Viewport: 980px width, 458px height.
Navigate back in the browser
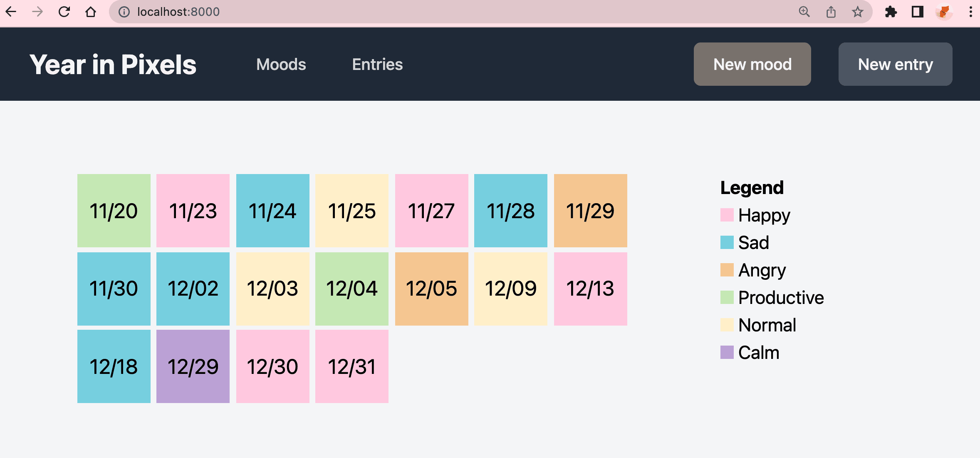click(11, 12)
